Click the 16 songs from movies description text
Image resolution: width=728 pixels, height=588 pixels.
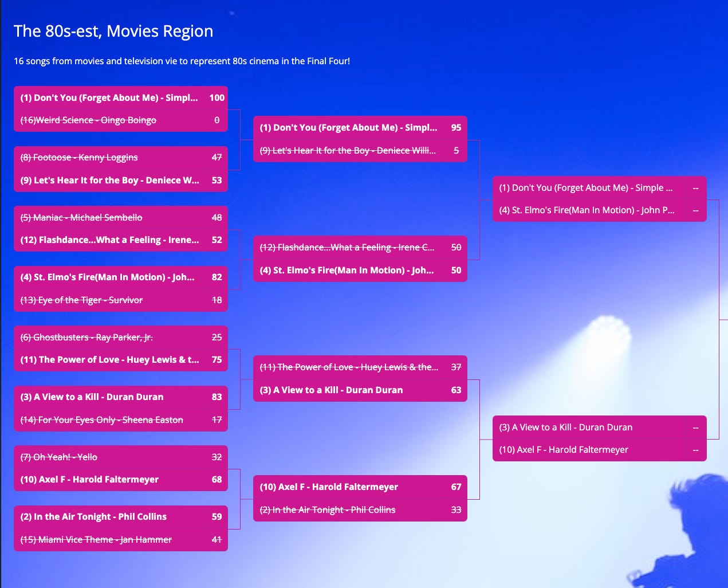click(182, 61)
